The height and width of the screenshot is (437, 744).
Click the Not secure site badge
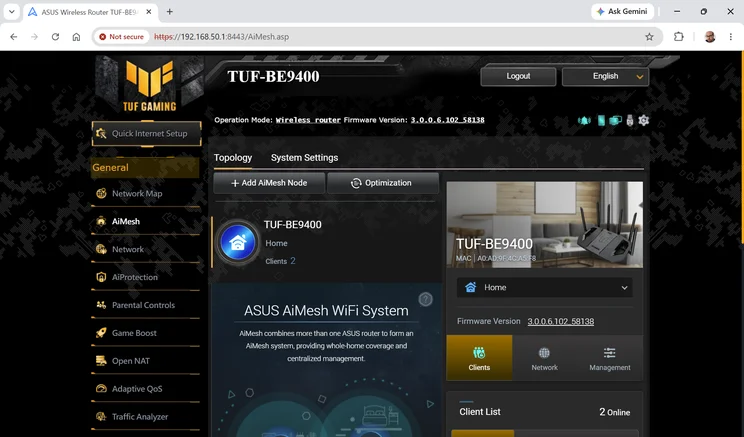click(x=121, y=37)
